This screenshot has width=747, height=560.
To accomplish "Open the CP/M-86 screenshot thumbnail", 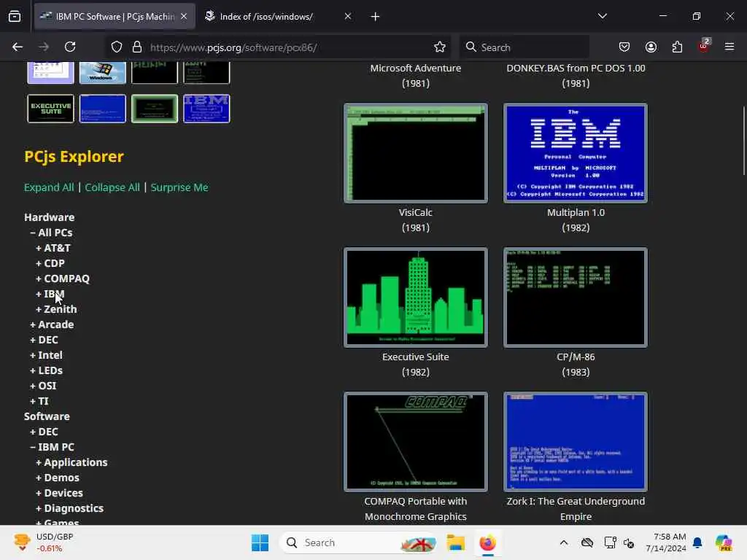I will tap(576, 297).
